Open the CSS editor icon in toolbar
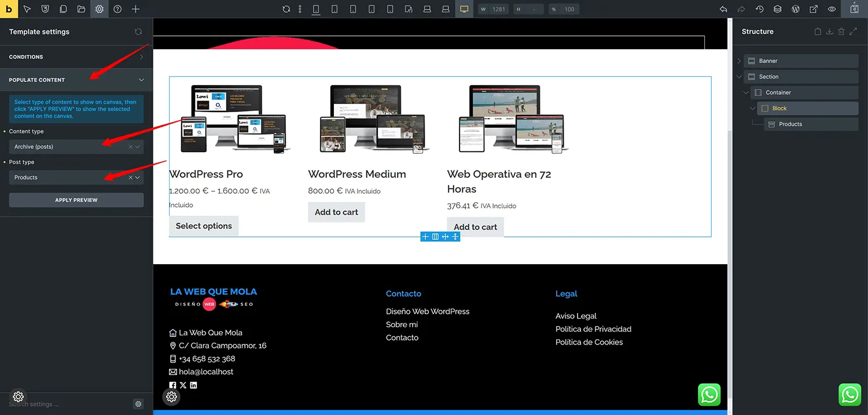This screenshot has width=868, height=415. tap(45, 9)
